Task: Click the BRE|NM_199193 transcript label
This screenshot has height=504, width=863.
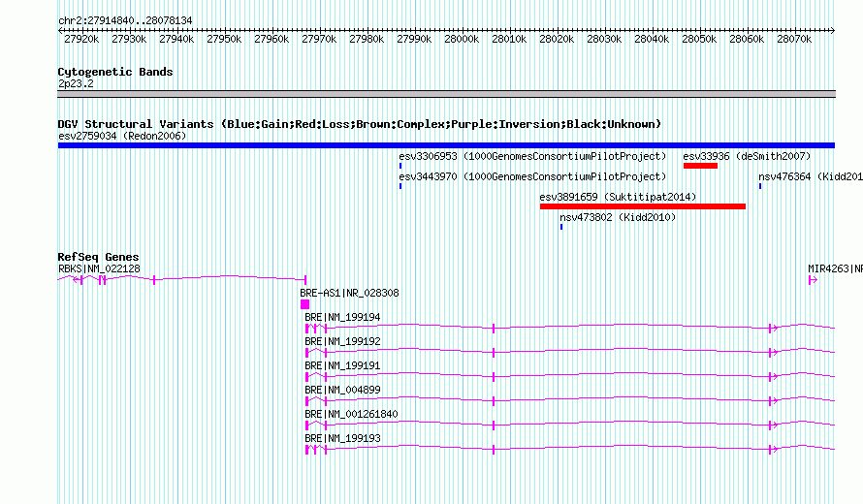Action: point(342,438)
